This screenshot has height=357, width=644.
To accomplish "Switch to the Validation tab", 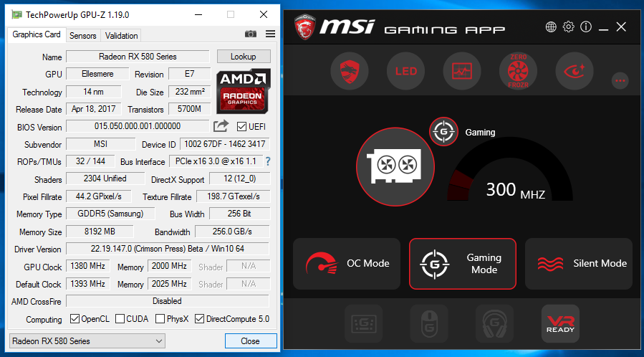I will point(121,36).
